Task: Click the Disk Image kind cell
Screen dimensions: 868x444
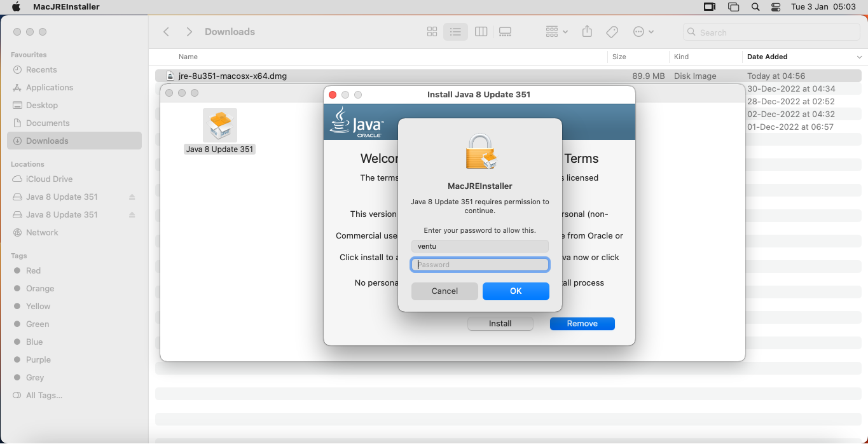Action: tap(695, 76)
